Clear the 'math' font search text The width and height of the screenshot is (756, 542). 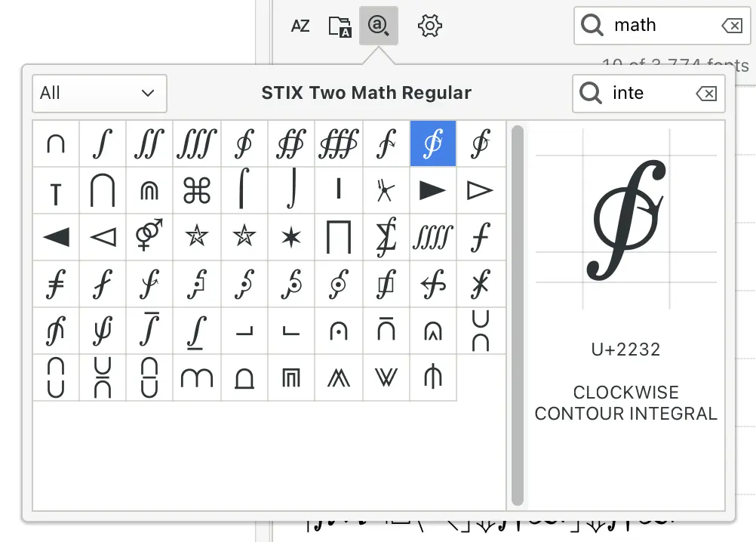pyautogui.click(x=731, y=26)
